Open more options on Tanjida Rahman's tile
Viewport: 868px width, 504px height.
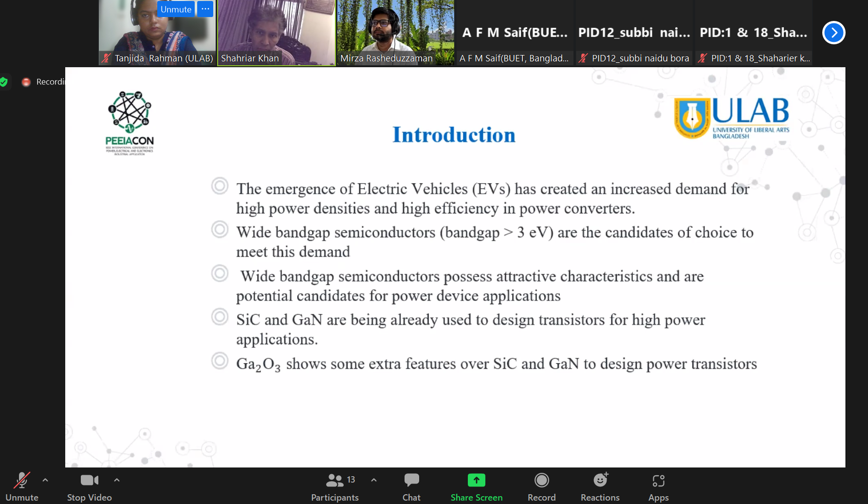(x=205, y=9)
